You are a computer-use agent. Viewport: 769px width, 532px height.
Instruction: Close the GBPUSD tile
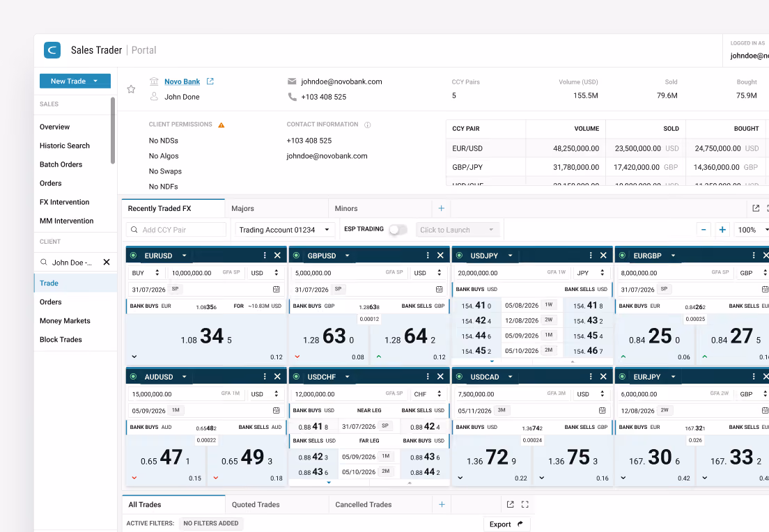point(440,256)
